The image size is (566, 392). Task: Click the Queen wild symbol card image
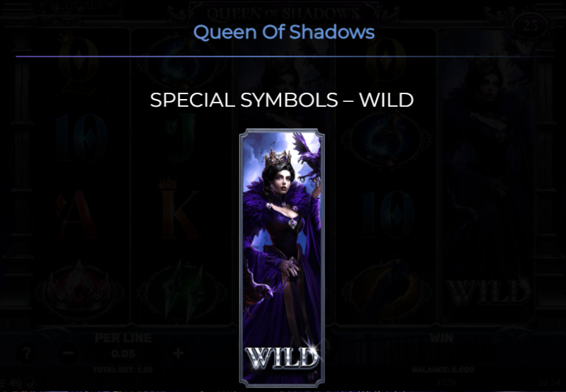[x=282, y=258]
